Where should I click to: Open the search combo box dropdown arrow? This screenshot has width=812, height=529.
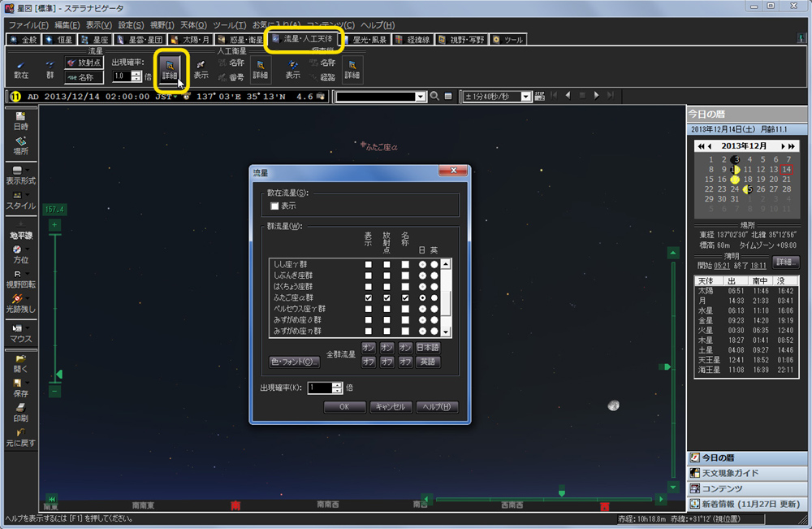tap(420, 96)
